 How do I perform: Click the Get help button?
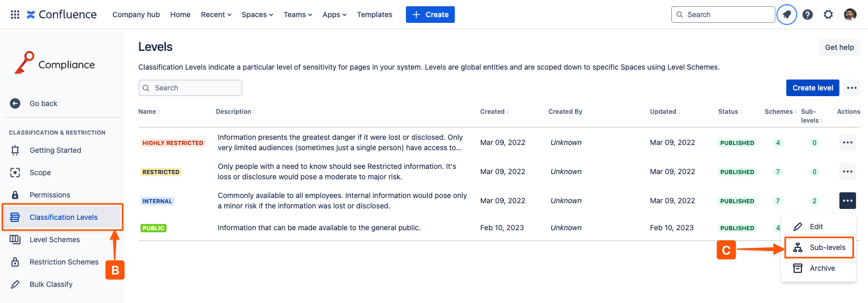point(839,47)
